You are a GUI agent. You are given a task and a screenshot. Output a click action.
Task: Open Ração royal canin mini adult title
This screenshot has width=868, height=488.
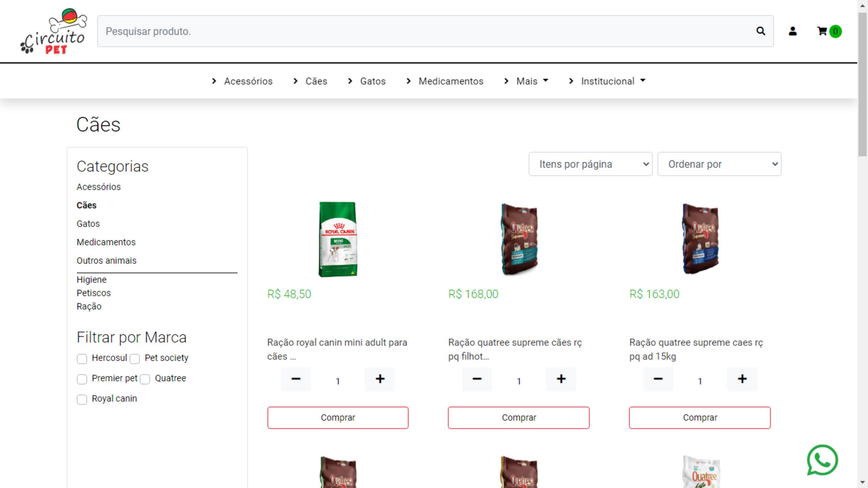(x=337, y=349)
